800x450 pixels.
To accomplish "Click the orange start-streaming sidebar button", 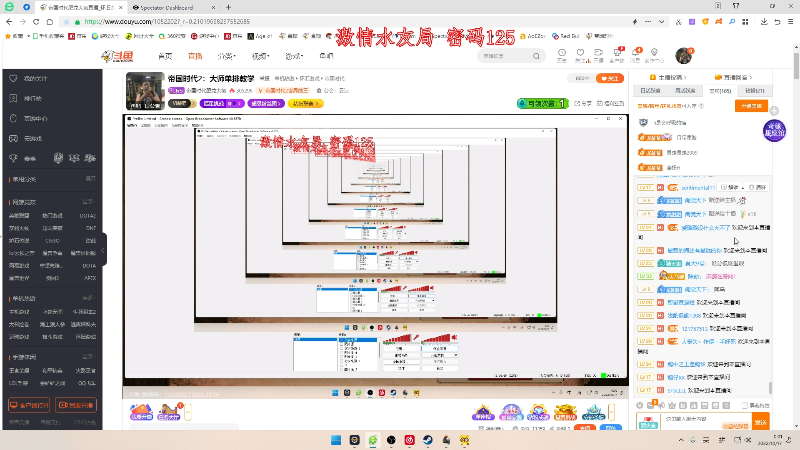I will (76, 405).
